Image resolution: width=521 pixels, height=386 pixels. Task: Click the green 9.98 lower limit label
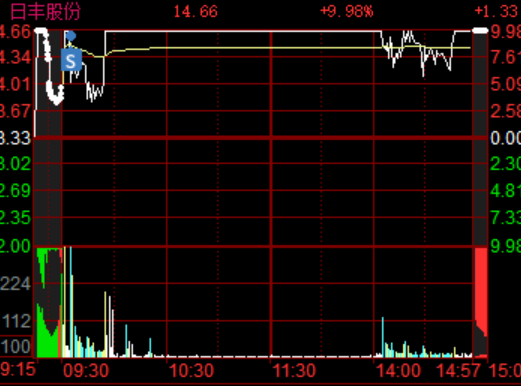pyautogui.click(x=505, y=246)
